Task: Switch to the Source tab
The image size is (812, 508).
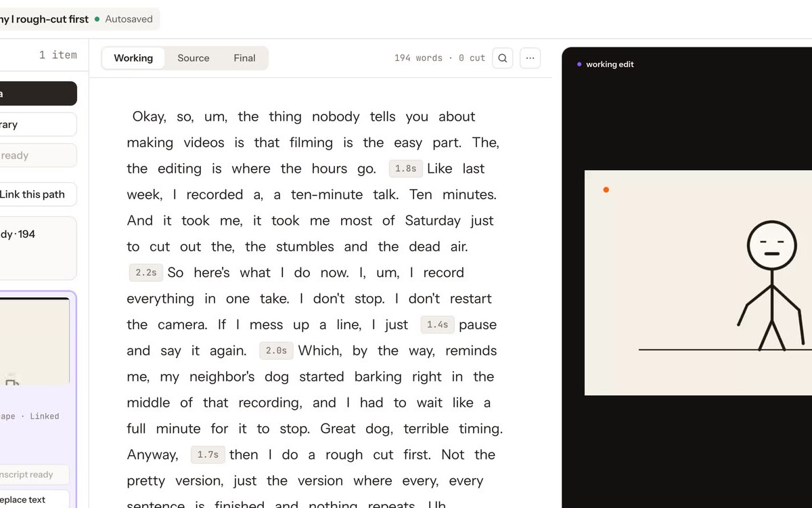Action: [194, 58]
